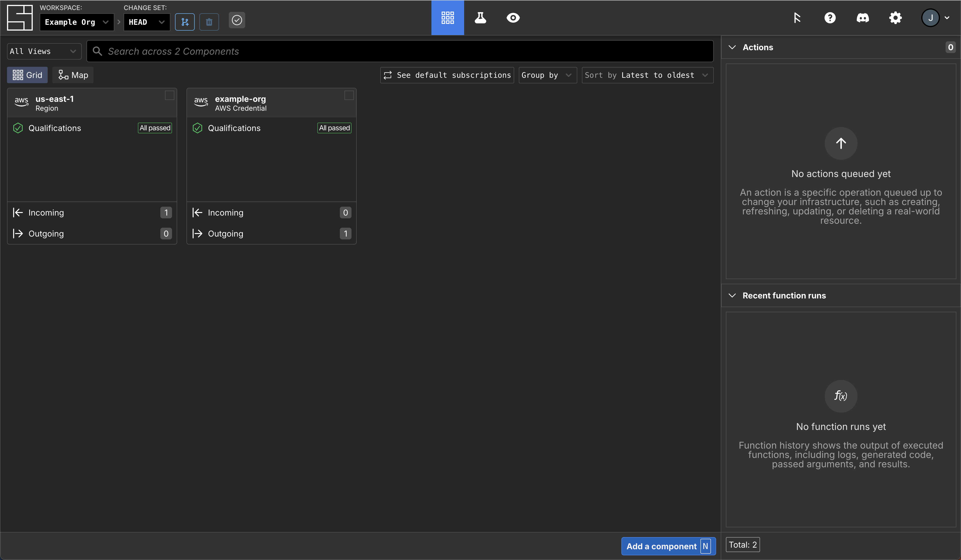The width and height of the screenshot is (961, 560).
Task: Click Add a component button
Action: click(668, 546)
